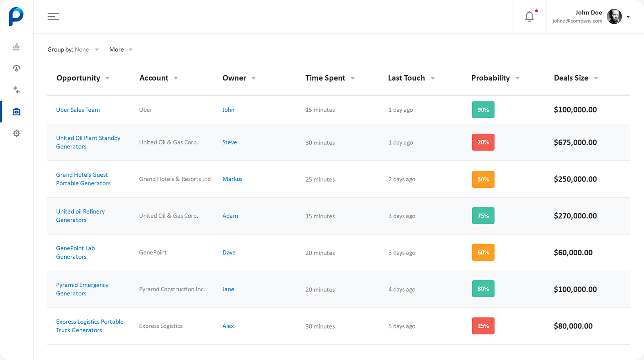Click the $270,000.00 deal size
644x360 pixels.
click(x=575, y=216)
